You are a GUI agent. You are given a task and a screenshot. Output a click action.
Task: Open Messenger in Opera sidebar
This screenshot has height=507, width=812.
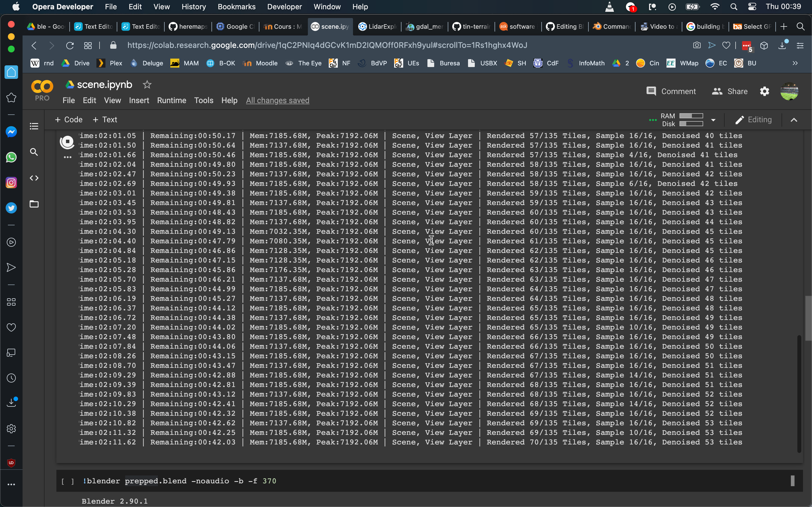click(11, 132)
